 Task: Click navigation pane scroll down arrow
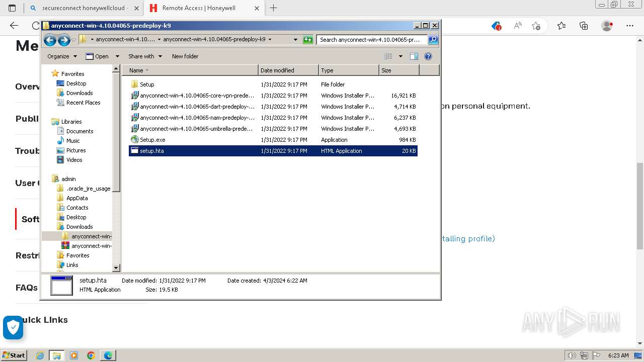pyautogui.click(x=116, y=268)
